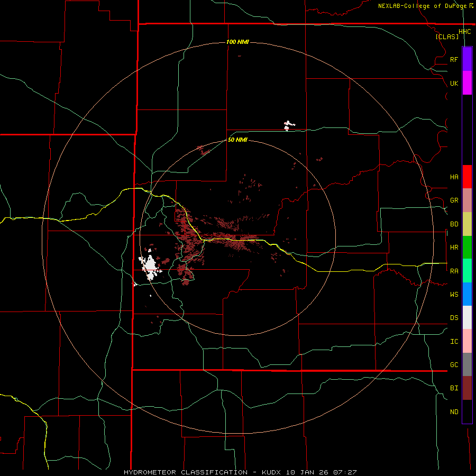Viewport: 476px width, 476px height.
Task: Click the IC pink legend swatch
Action: (467, 341)
